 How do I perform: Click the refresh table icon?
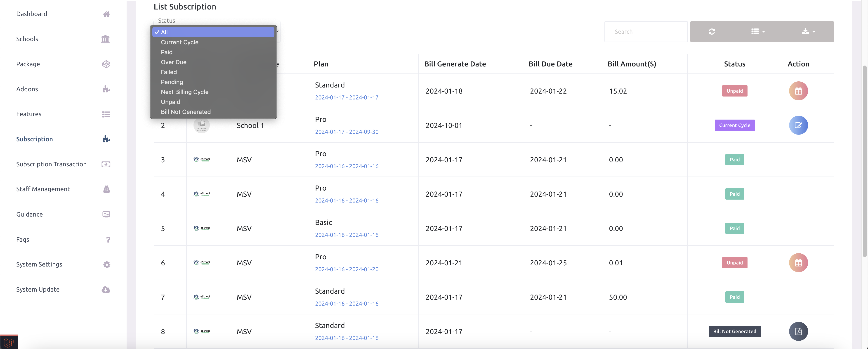pyautogui.click(x=711, y=32)
